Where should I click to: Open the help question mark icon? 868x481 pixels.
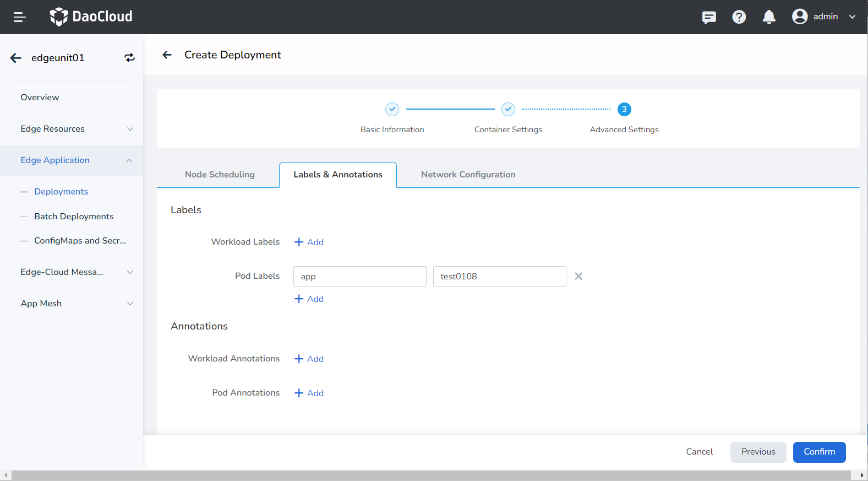(x=739, y=17)
